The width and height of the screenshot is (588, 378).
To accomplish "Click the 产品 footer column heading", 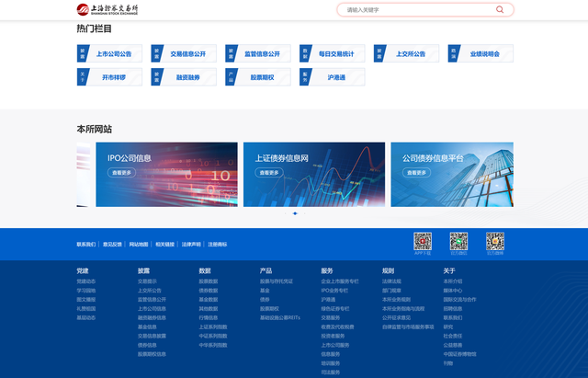I will point(266,270).
